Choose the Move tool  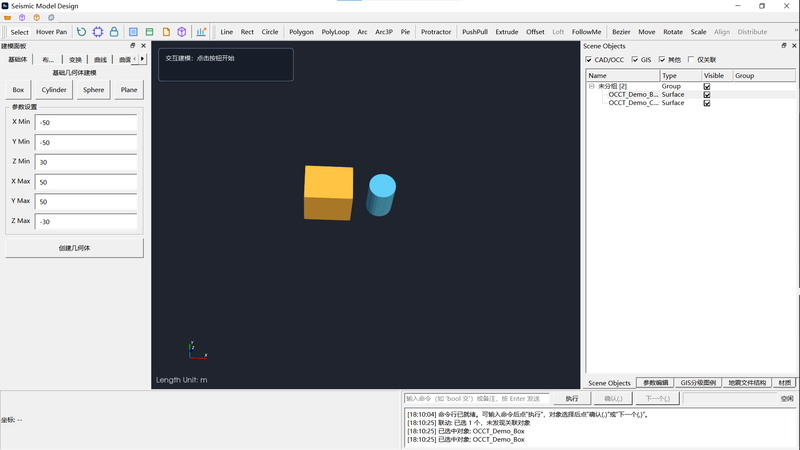point(646,32)
